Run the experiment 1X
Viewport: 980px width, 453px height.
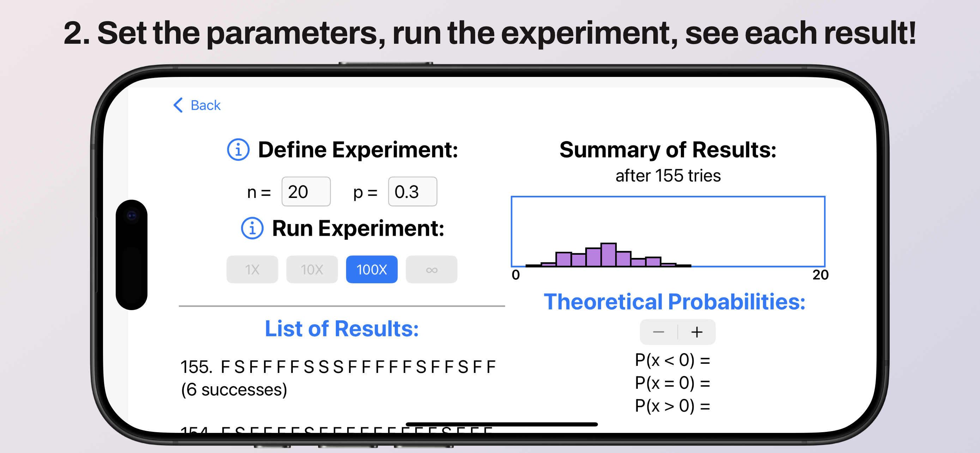coord(252,269)
